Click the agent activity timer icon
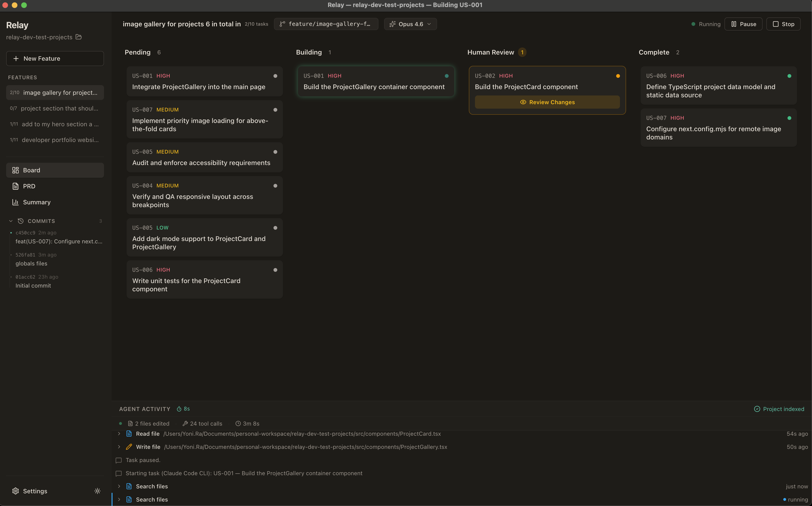The image size is (812, 506). 179,409
